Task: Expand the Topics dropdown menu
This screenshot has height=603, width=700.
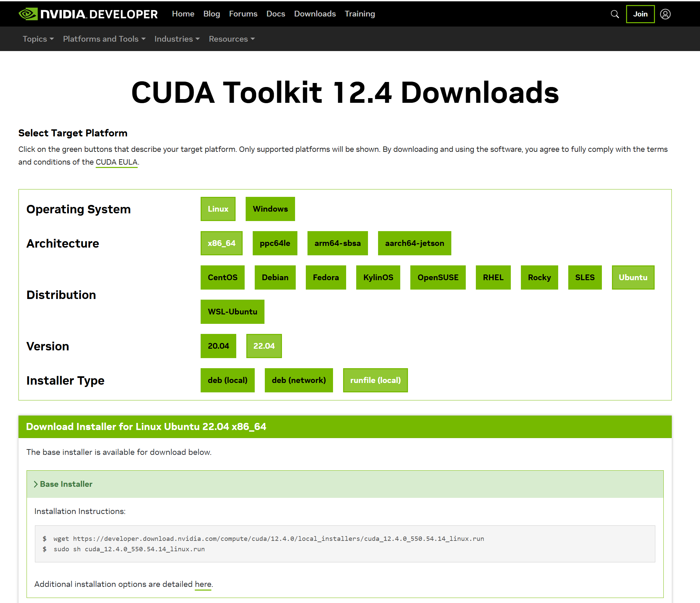Action: [x=38, y=39]
